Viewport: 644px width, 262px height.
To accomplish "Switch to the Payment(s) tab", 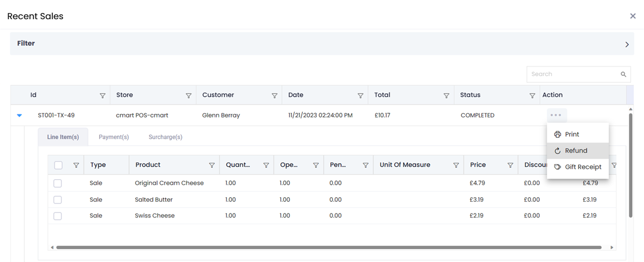I will tap(114, 137).
